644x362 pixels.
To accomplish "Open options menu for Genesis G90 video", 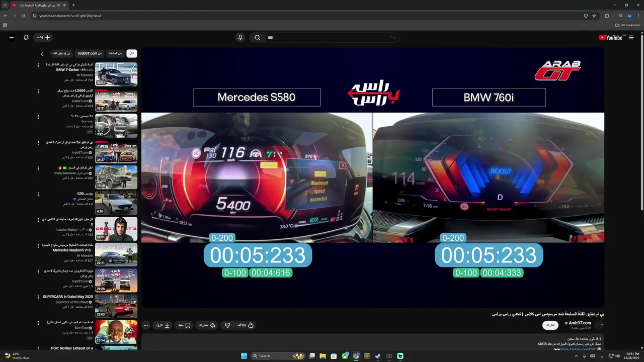I will pos(38,194).
